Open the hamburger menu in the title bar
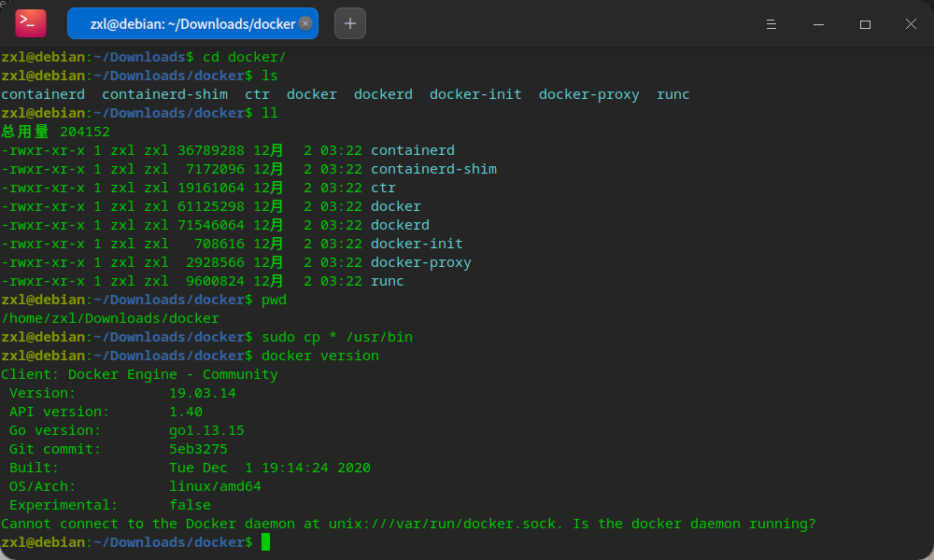 (x=771, y=23)
